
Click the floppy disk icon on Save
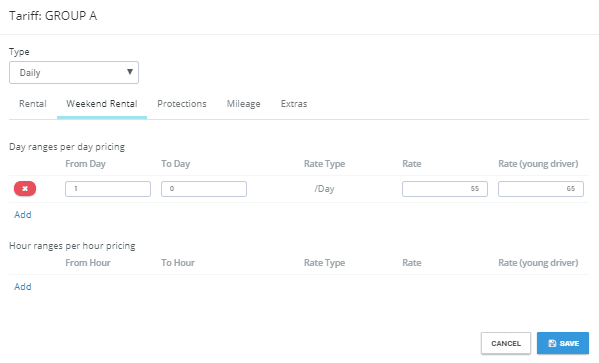[552, 343]
